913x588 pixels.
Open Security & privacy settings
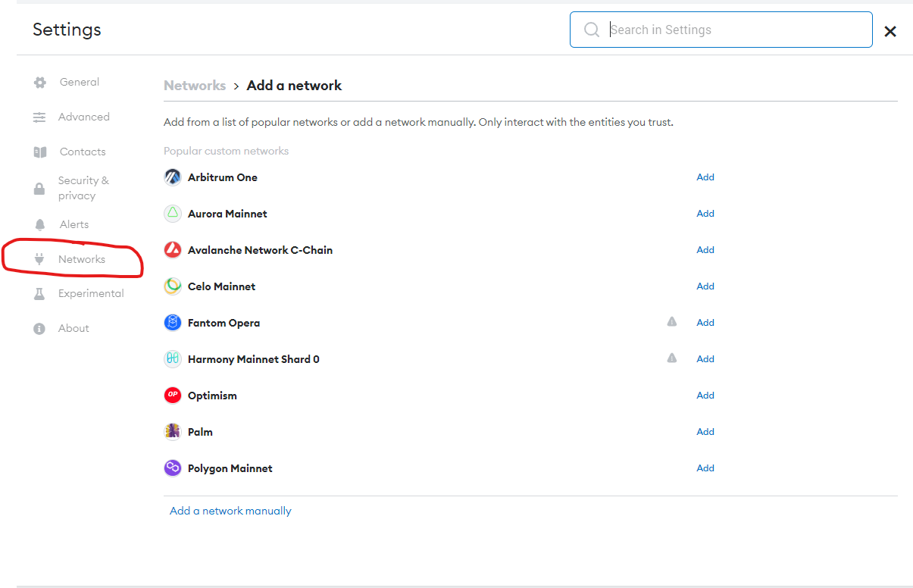[x=83, y=188]
